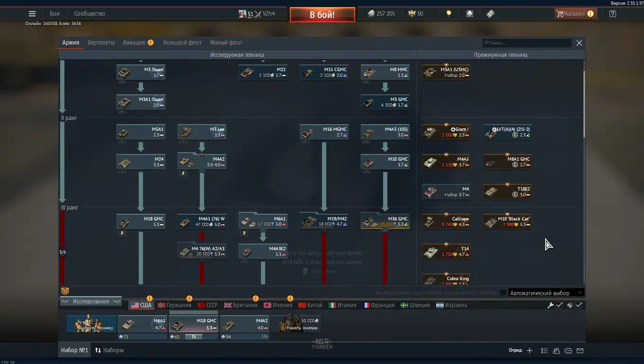Open player profile avatar VZh4
Screen dimensions: 644x364
click(x=243, y=14)
